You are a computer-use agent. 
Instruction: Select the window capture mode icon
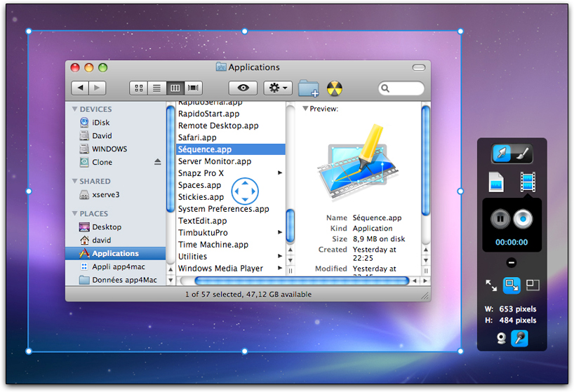[x=533, y=285]
